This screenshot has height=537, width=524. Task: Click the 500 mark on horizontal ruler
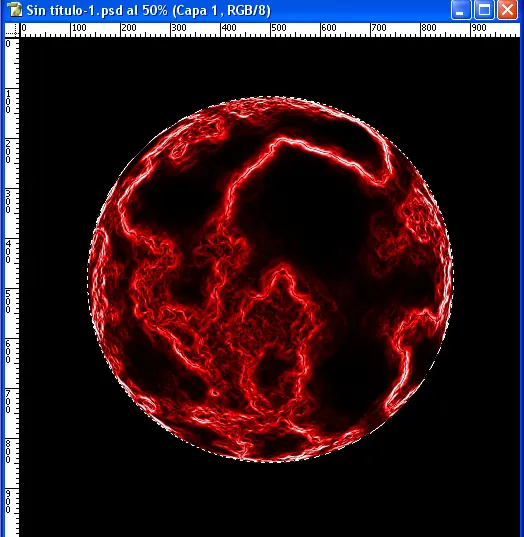pyautogui.click(x=279, y=28)
